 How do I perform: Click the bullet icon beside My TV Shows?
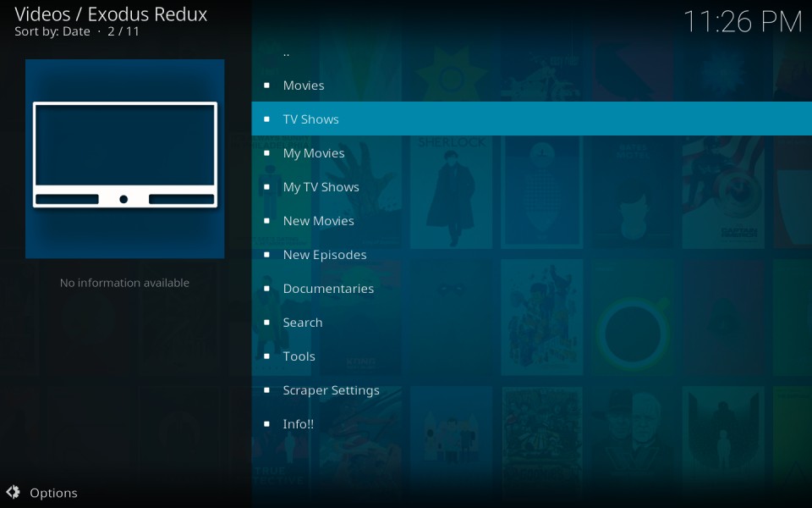pos(266,186)
